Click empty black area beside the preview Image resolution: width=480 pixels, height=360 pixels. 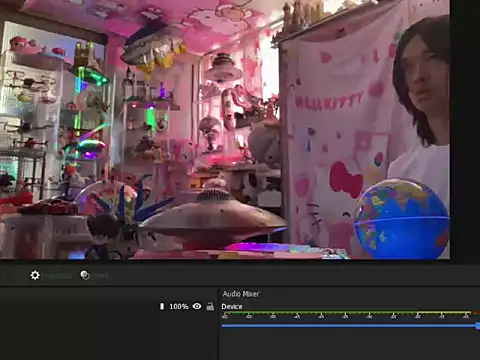pyautogui.click(x=465, y=129)
